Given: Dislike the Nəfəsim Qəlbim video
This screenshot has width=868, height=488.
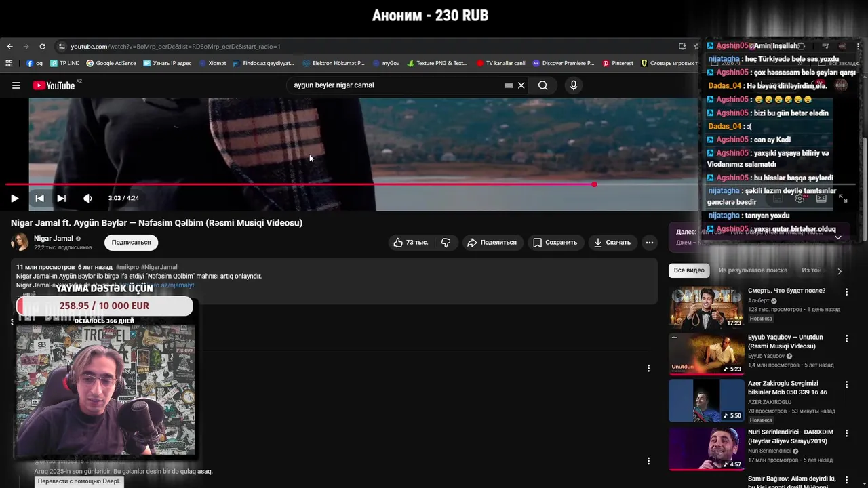Looking at the screenshot, I should (x=446, y=242).
